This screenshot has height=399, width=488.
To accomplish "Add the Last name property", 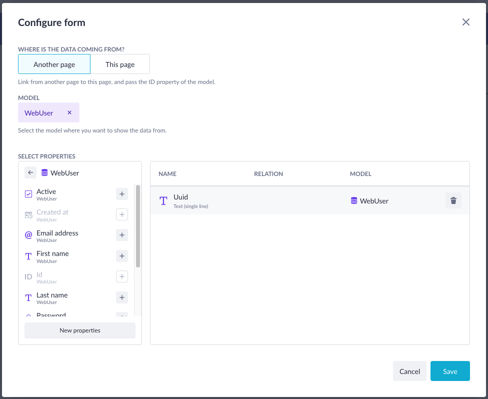I will coord(122,297).
